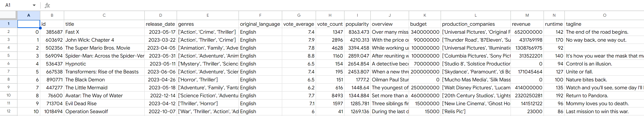Select the revenue cell 1308766975

tap(527, 48)
